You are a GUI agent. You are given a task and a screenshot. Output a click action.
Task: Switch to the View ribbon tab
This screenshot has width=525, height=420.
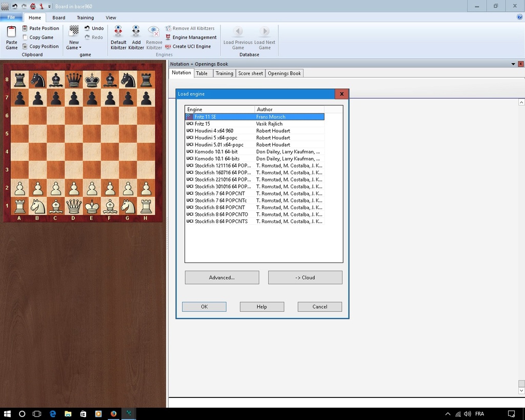[111, 18]
